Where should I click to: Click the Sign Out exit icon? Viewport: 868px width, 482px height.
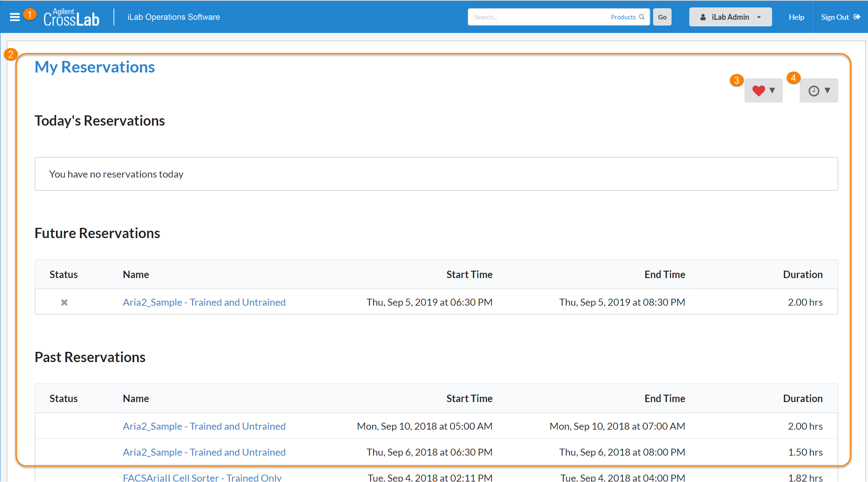[x=857, y=17]
